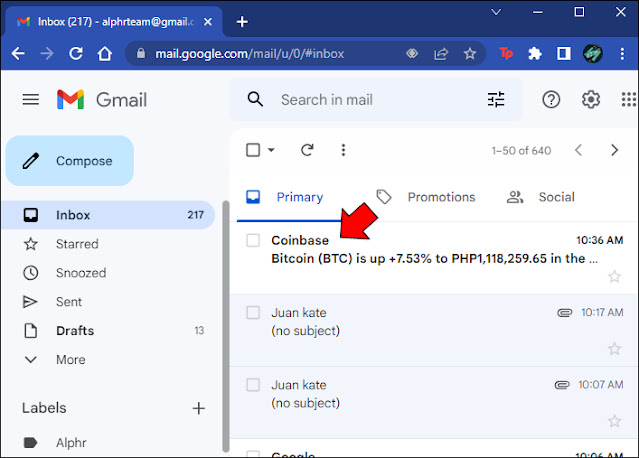Open the red Tp extension
This screenshot has width=639, height=458.
click(x=506, y=53)
